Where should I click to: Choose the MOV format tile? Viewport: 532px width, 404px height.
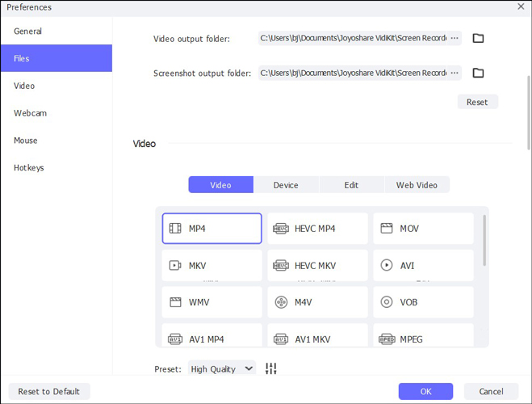coord(423,229)
